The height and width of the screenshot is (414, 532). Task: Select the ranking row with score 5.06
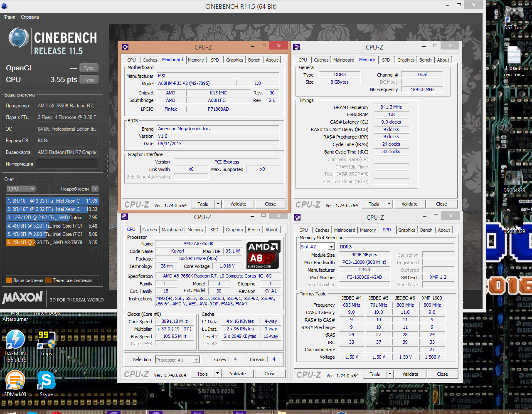52,234
